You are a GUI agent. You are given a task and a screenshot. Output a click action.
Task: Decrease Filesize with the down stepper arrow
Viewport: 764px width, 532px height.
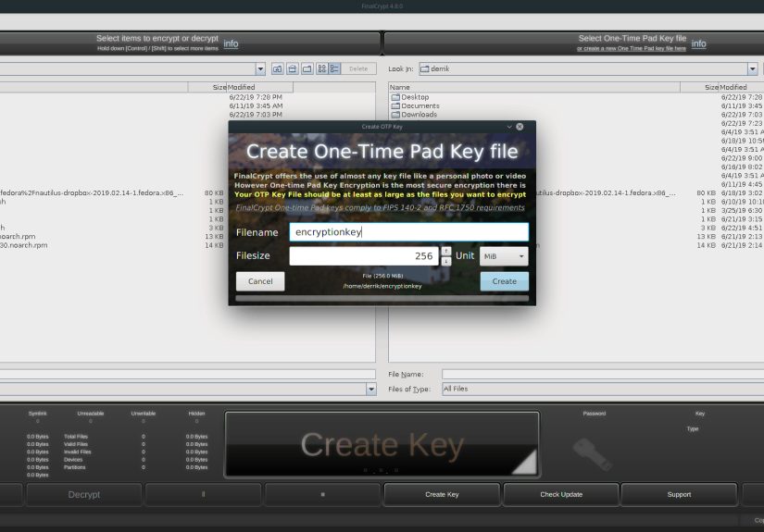tap(445, 262)
